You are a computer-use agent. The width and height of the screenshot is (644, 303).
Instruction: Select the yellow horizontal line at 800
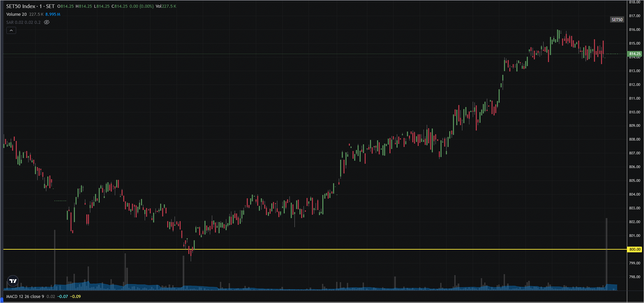[315, 249]
